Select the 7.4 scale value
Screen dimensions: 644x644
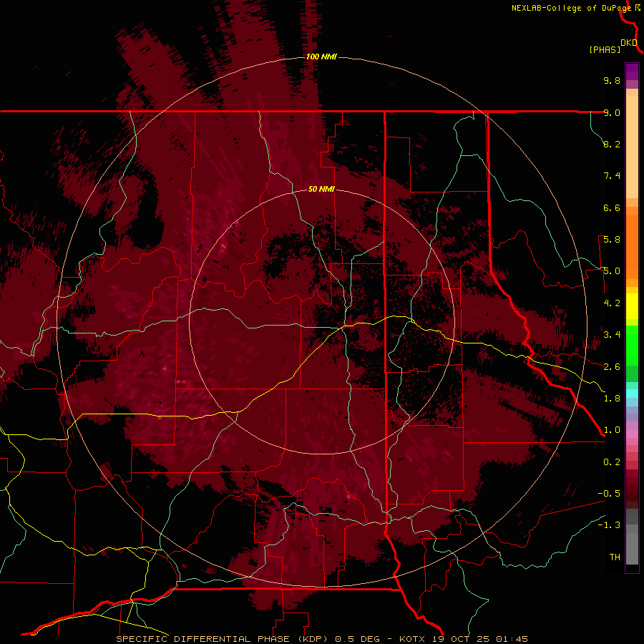point(612,176)
